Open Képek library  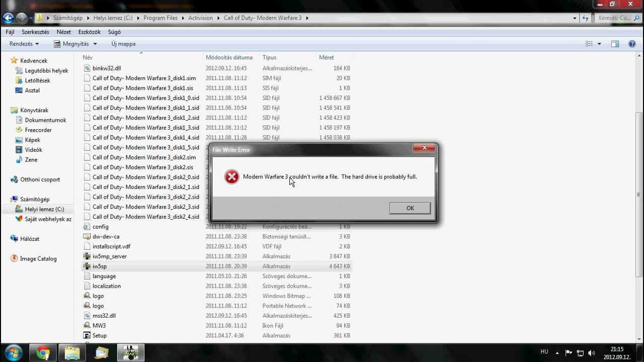pyautogui.click(x=33, y=140)
